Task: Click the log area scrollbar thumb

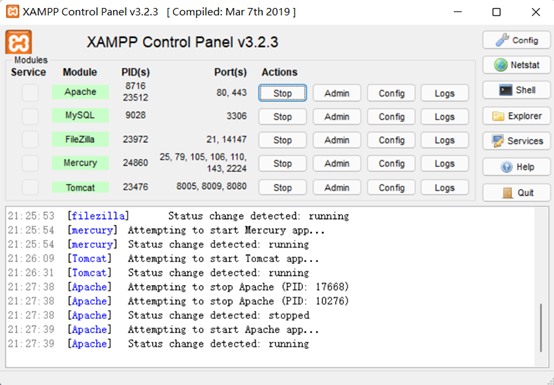Action: 541,327
